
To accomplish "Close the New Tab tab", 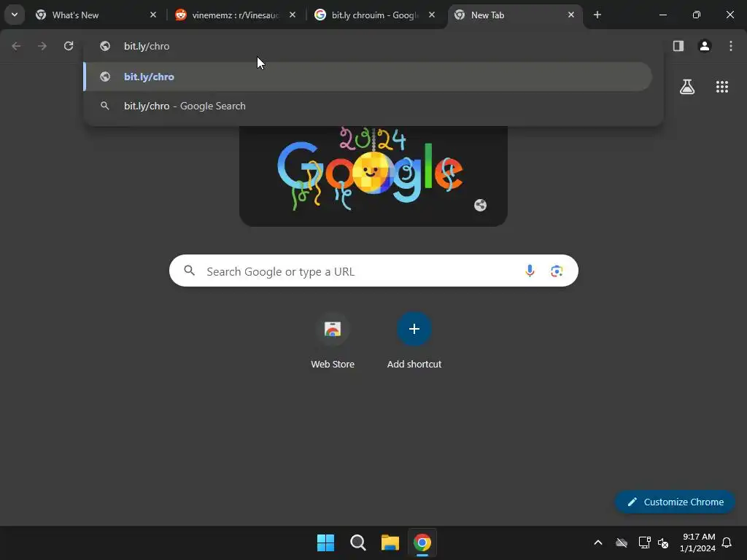I will coord(570,15).
